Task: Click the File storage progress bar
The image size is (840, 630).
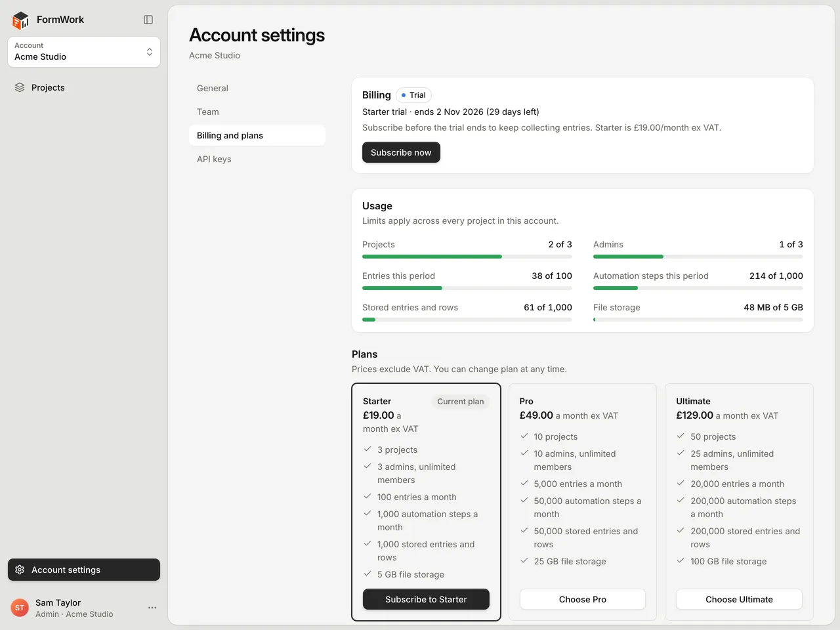Action: (698, 320)
